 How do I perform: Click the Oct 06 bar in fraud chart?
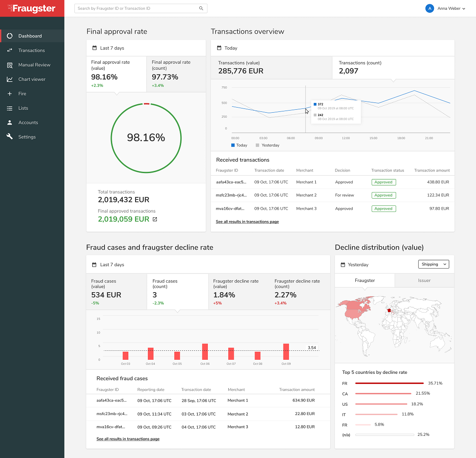tap(205, 352)
